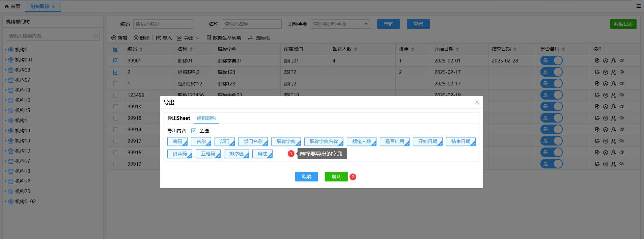Click the view eye icon in row 99919
This screenshot has width=644, height=239.
622,164
